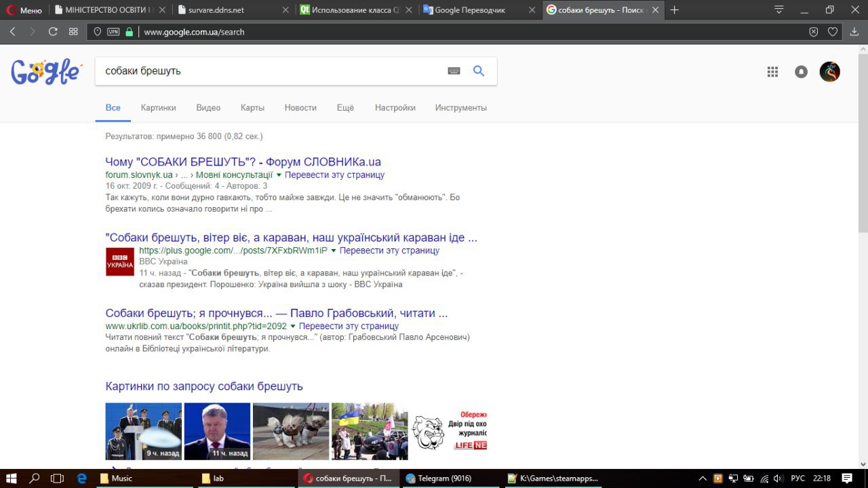Open the Opera Меню button
The image size is (868, 488).
coord(24,10)
